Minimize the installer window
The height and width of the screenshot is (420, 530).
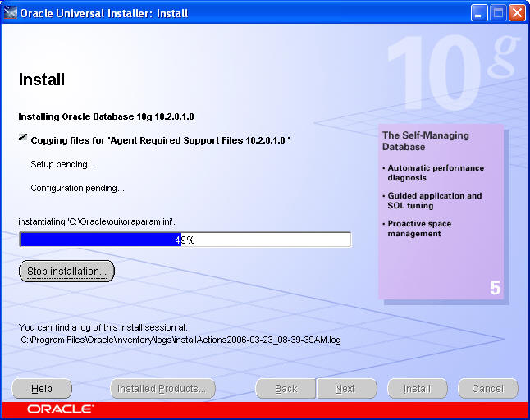480,13
